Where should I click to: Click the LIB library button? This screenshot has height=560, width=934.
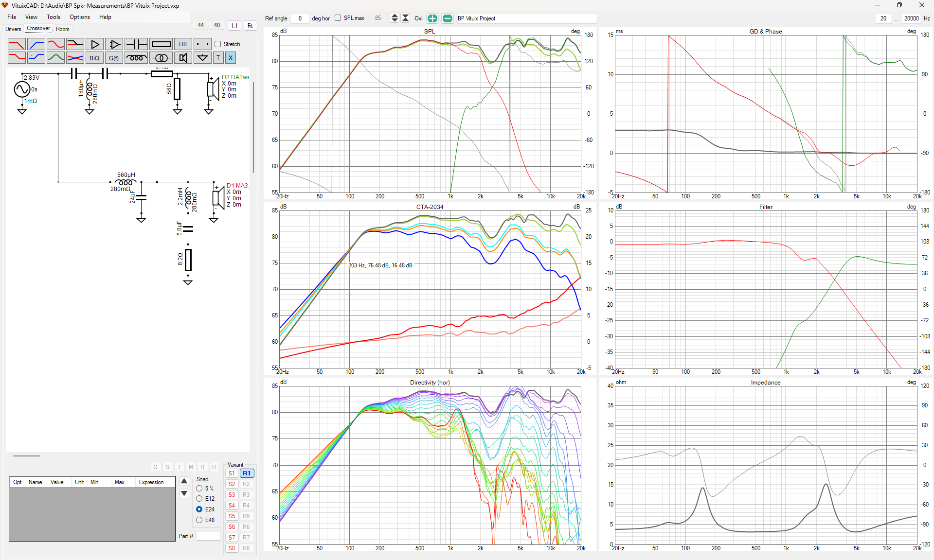(x=183, y=44)
